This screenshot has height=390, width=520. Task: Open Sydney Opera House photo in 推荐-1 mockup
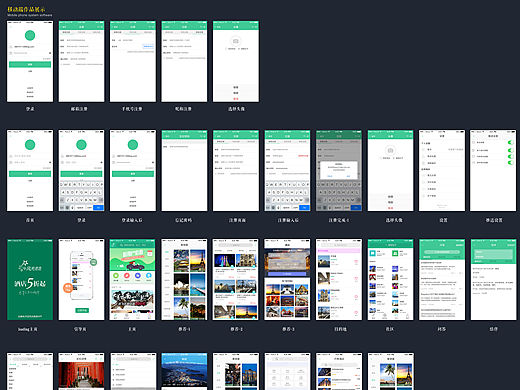(181, 285)
